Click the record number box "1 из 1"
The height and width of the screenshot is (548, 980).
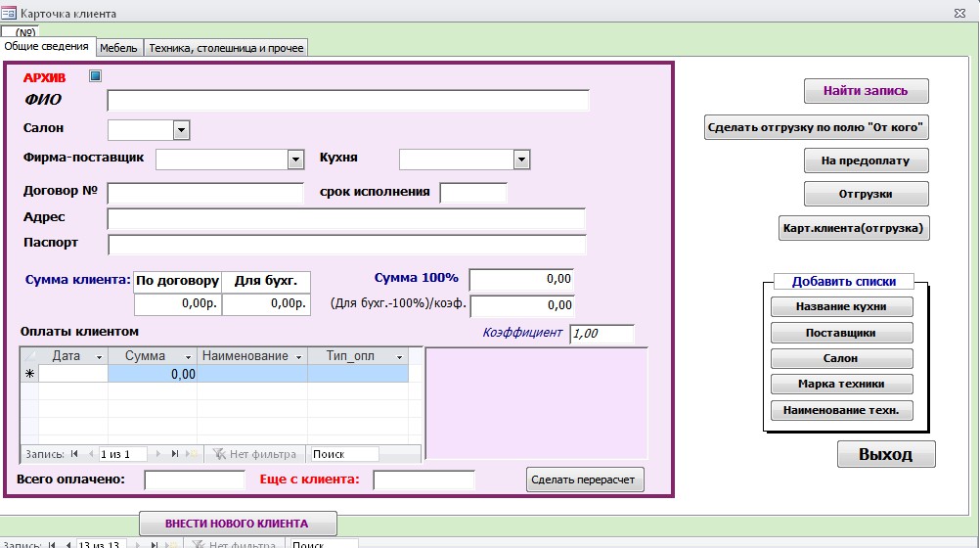122,454
